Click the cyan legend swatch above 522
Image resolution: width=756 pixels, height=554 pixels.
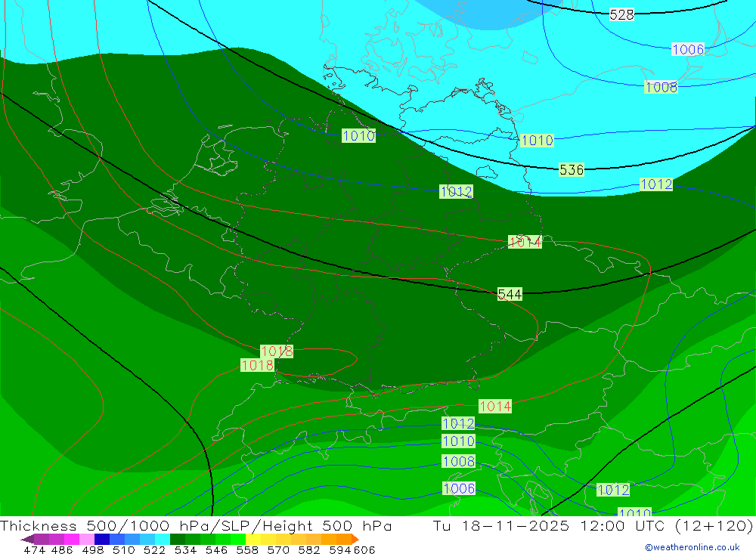click(x=163, y=539)
